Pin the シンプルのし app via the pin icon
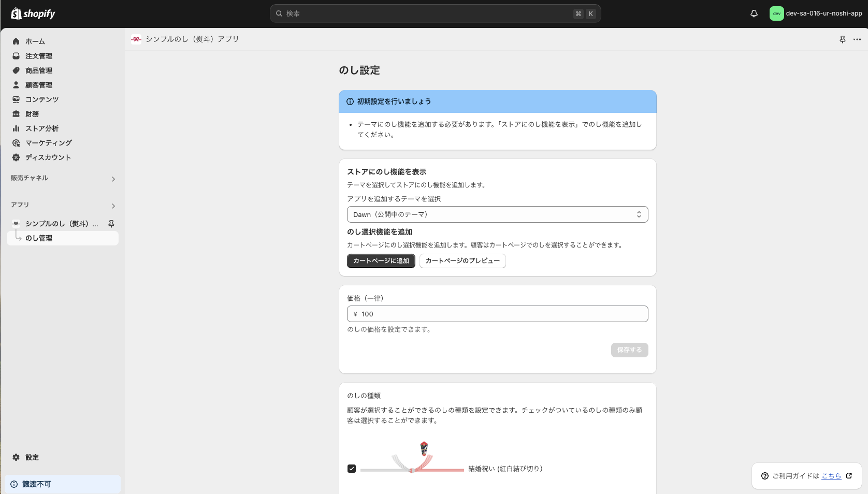Screen dimensions: 868x494 (111, 224)
